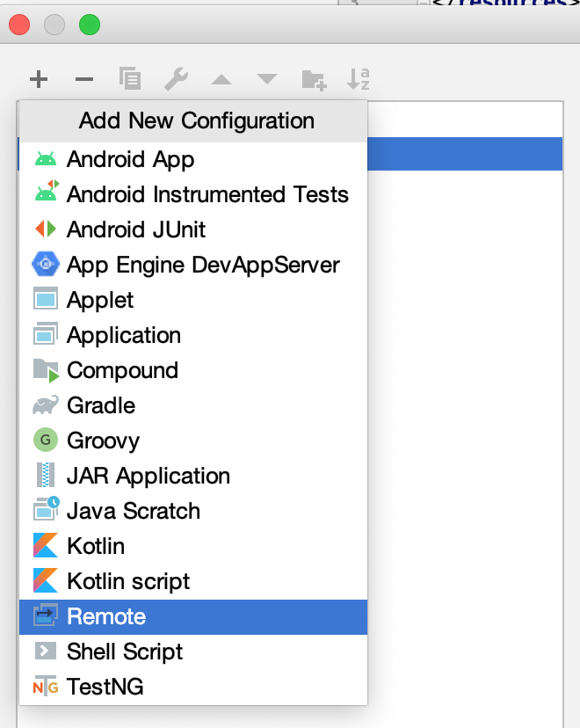This screenshot has height=728, width=580.
Task: Select Compound configuration entry
Action: click(193, 370)
